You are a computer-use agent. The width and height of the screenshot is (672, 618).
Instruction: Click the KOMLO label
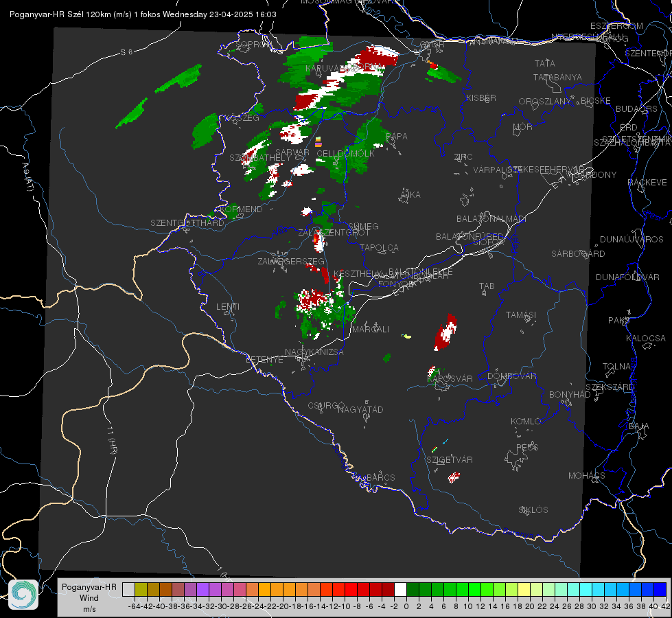525,422
